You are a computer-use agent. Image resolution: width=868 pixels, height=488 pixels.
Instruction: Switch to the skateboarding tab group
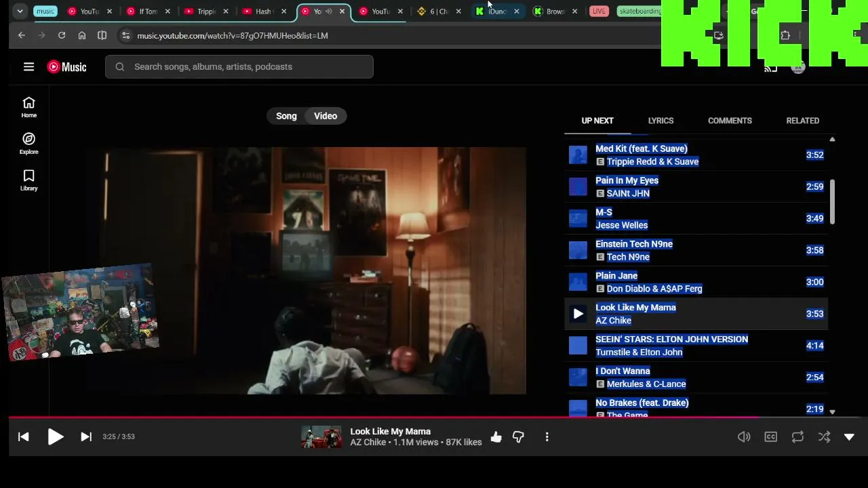639,12
